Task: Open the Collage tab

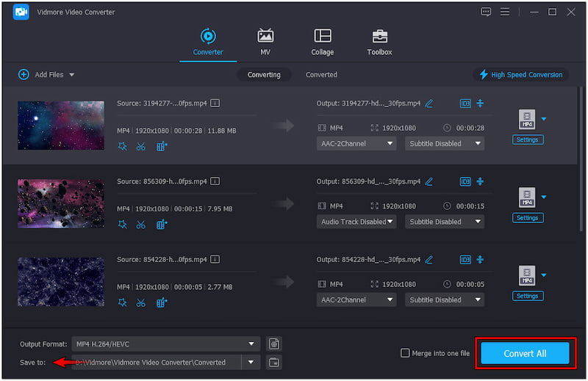Action: tap(322, 42)
